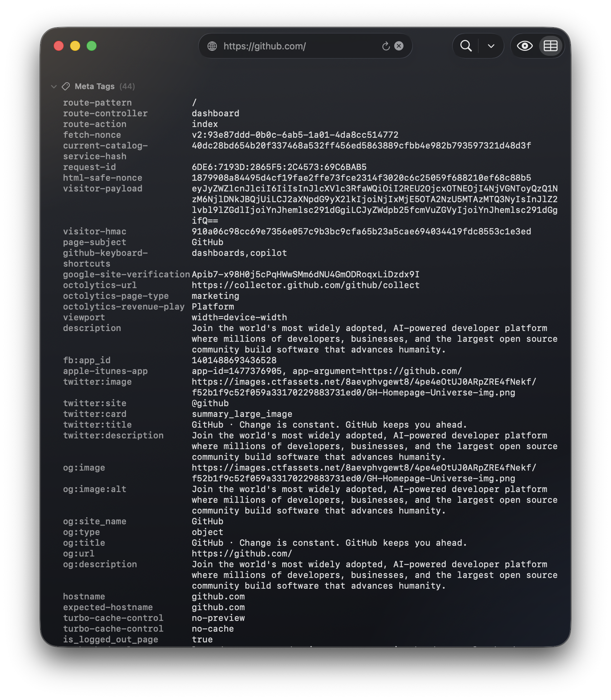Click the fetch-nonce value
Viewport: 611px width, 700px height.
(295, 135)
